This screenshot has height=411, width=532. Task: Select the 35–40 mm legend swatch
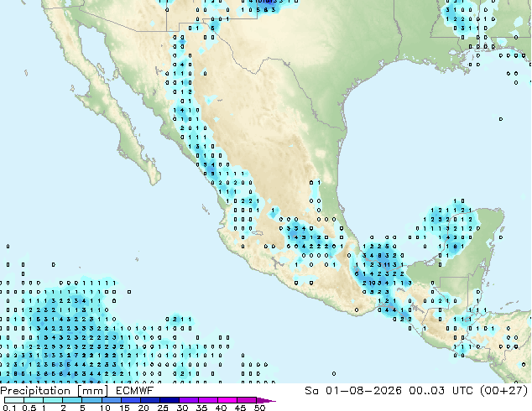tap(207, 400)
